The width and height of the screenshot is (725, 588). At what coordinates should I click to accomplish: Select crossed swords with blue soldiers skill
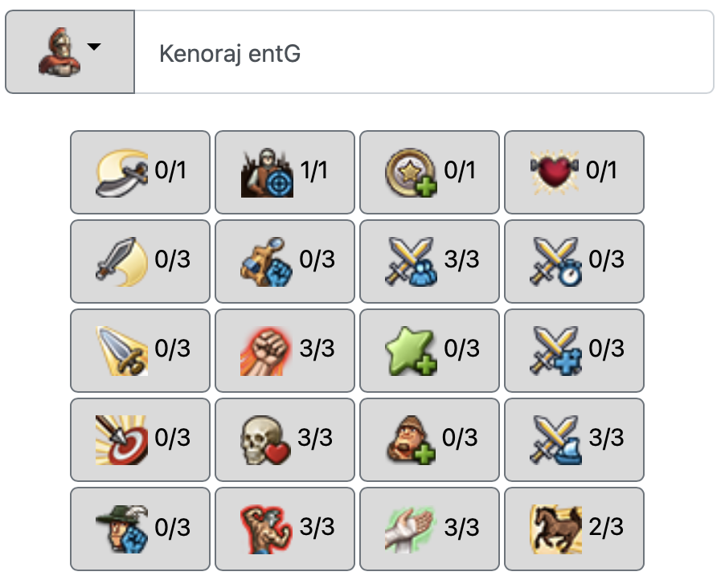pos(429,261)
